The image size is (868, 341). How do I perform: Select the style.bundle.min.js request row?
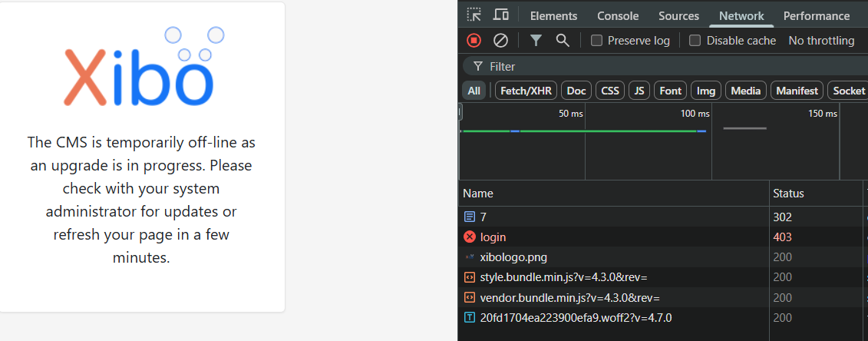(x=569, y=277)
